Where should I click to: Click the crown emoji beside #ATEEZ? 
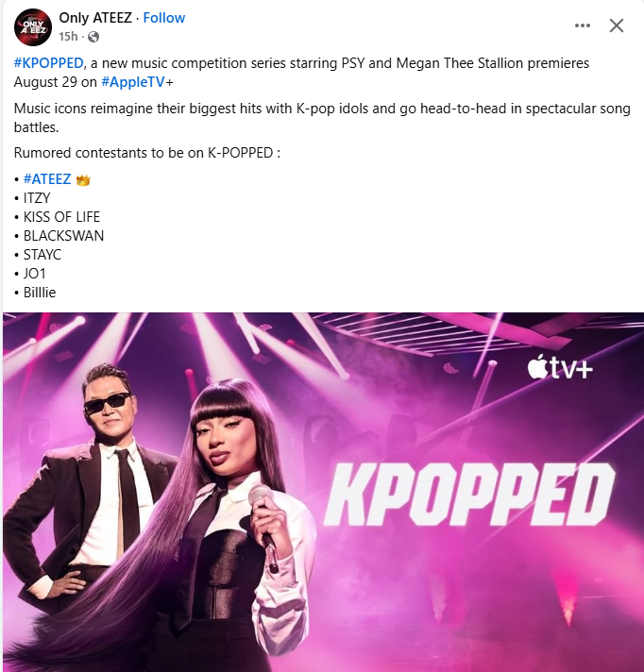(83, 179)
